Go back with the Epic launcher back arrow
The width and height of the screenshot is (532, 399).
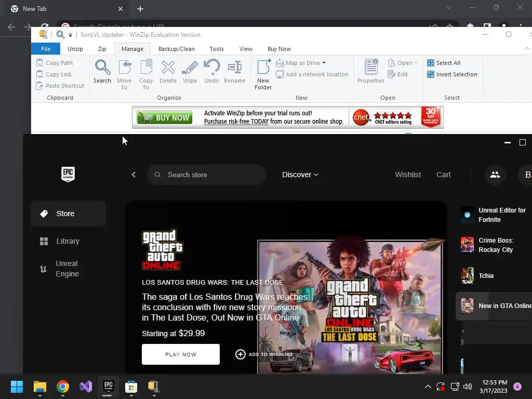[134, 175]
